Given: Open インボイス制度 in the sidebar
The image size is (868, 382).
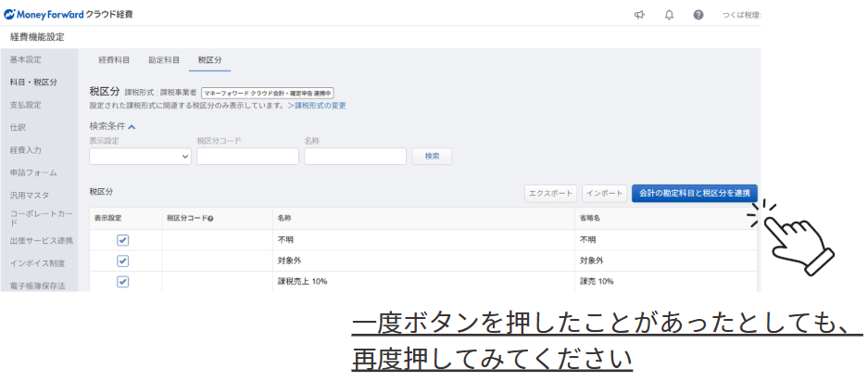Looking at the screenshot, I should (x=37, y=263).
